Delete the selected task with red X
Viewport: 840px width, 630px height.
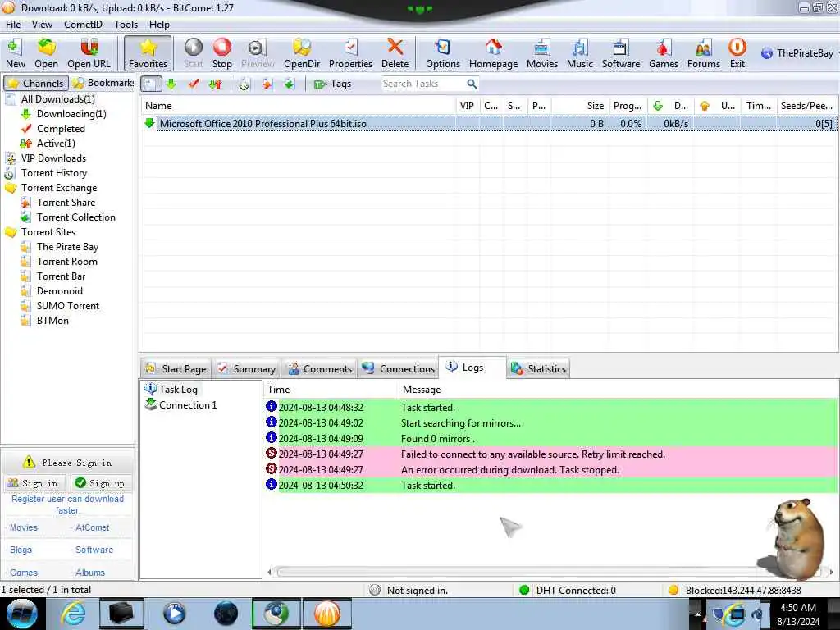pyautogui.click(x=395, y=53)
